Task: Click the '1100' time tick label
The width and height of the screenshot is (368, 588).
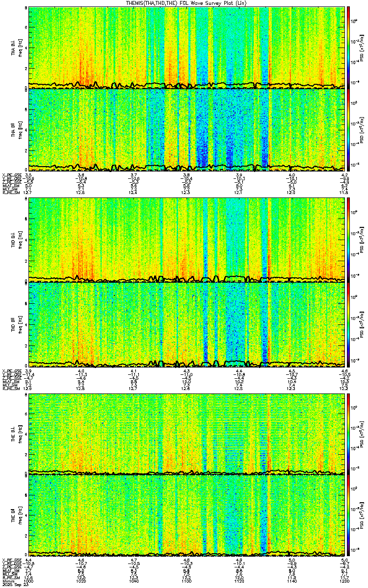Action: [x=186, y=582]
